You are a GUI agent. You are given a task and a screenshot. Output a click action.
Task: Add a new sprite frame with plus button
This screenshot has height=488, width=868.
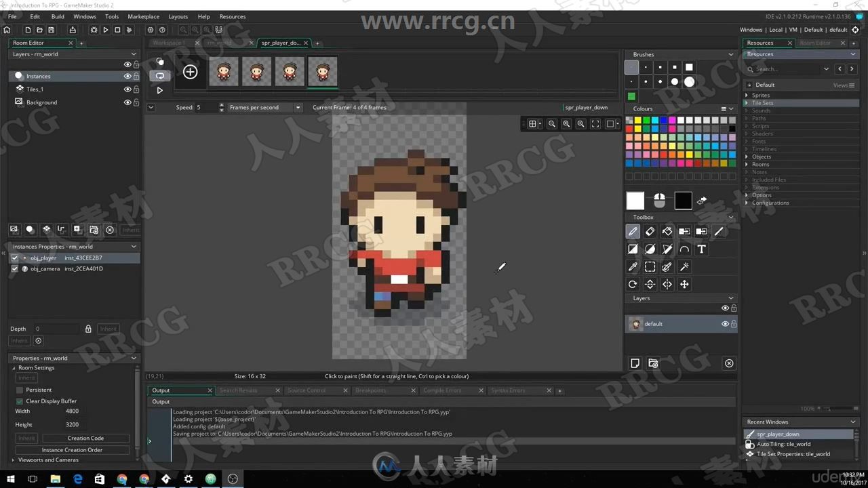tap(191, 72)
